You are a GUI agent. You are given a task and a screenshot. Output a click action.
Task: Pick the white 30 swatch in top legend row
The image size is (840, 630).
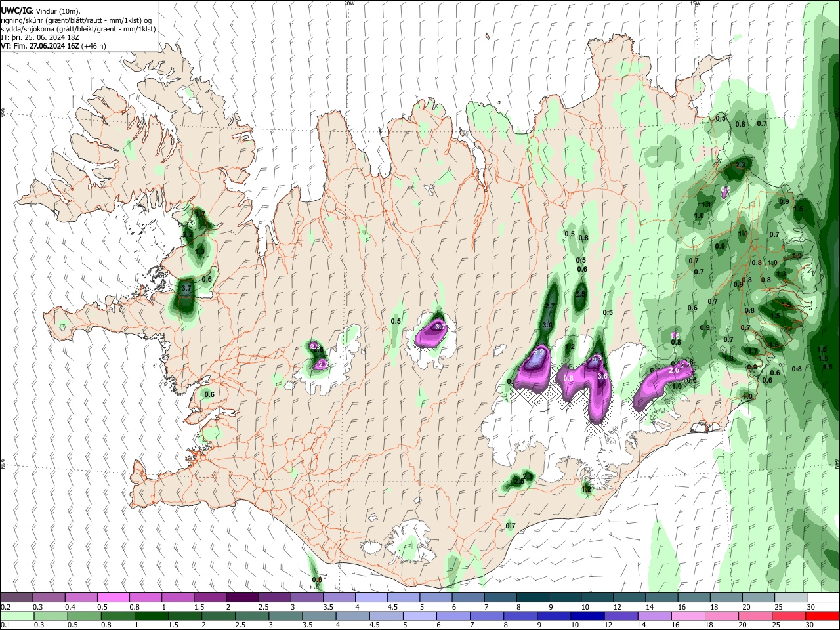point(822,598)
